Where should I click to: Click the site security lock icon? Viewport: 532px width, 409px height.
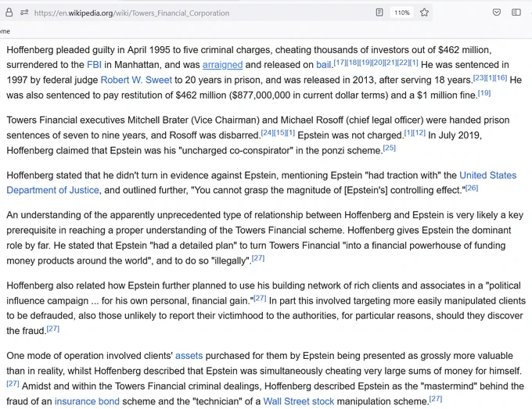click(9, 13)
